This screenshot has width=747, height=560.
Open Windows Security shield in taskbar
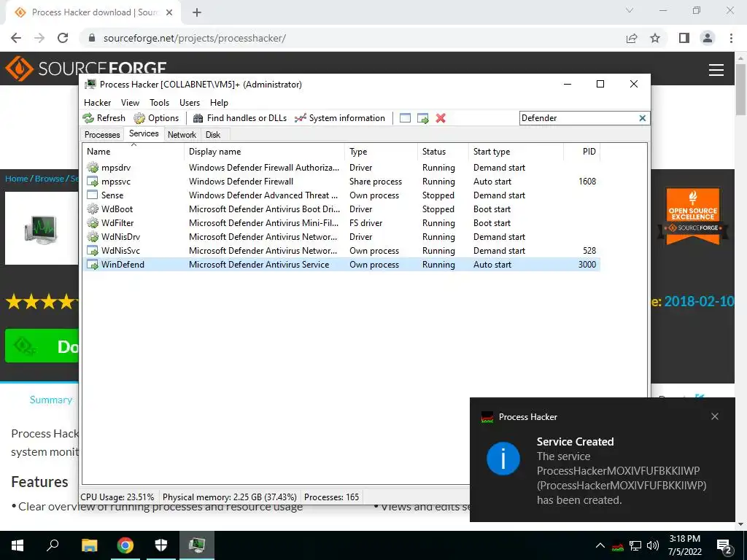161,545
